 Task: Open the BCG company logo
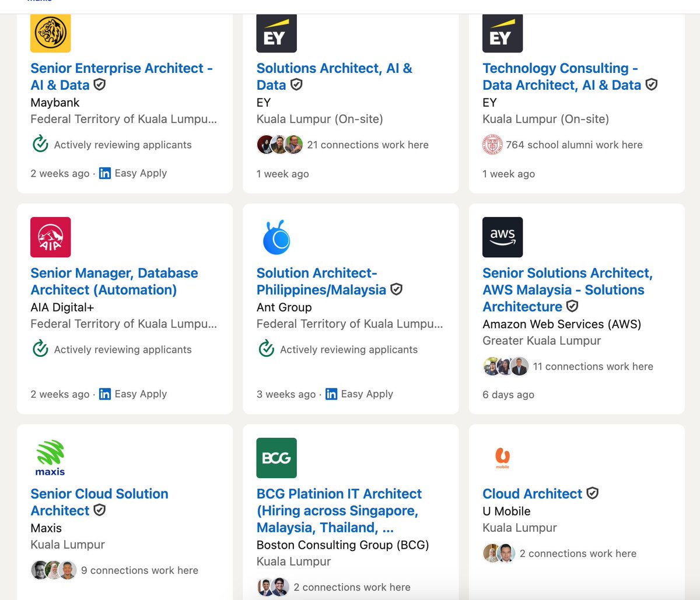276,458
